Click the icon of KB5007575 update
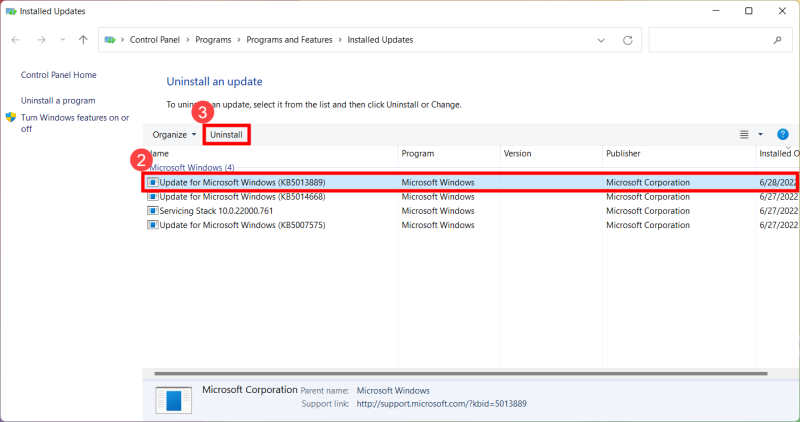The height and width of the screenshot is (422, 800). tap(153, 225)
